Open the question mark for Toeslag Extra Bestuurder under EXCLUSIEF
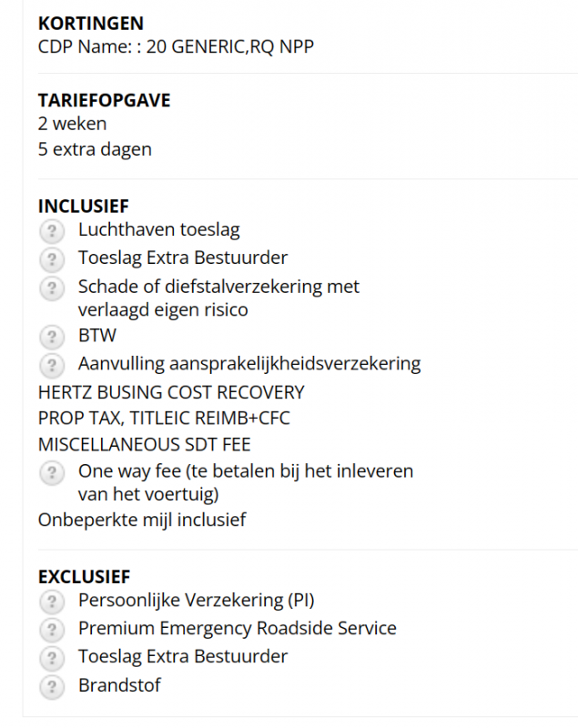578x728 pixels. [x=52, y=657]
